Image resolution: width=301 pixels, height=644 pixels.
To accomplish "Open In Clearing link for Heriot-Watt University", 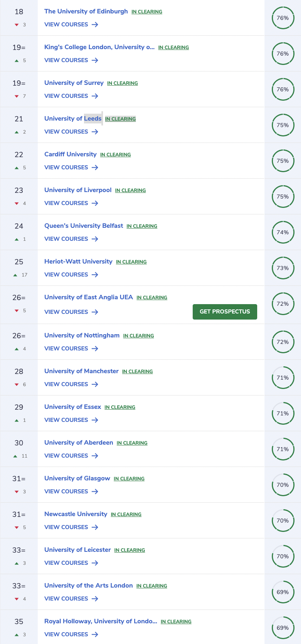I will point(131,262).
